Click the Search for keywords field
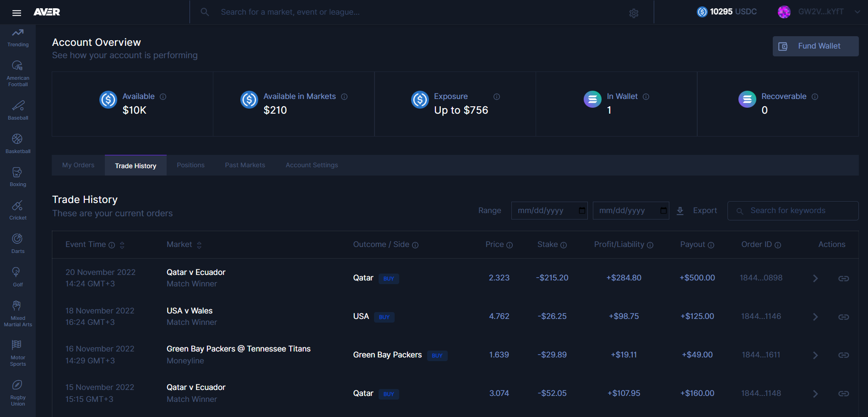868x417 pixels. click(797, 211)
